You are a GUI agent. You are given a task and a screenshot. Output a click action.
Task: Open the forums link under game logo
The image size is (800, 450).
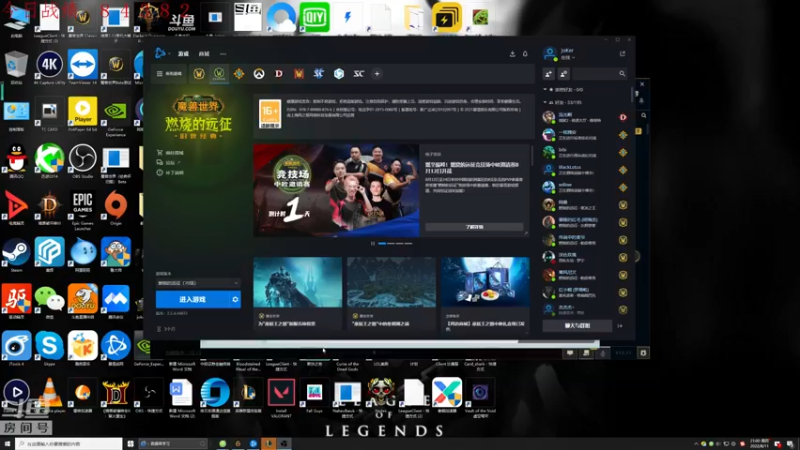pyautogui.click(x=168, y=162)
